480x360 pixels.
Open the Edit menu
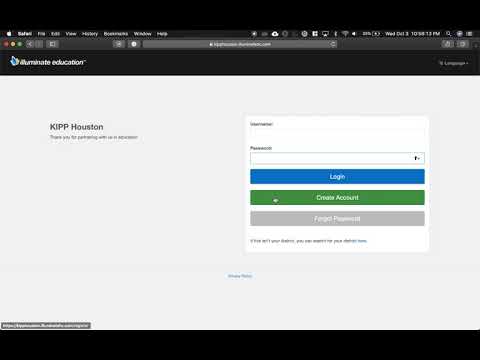tap(56, 34)
